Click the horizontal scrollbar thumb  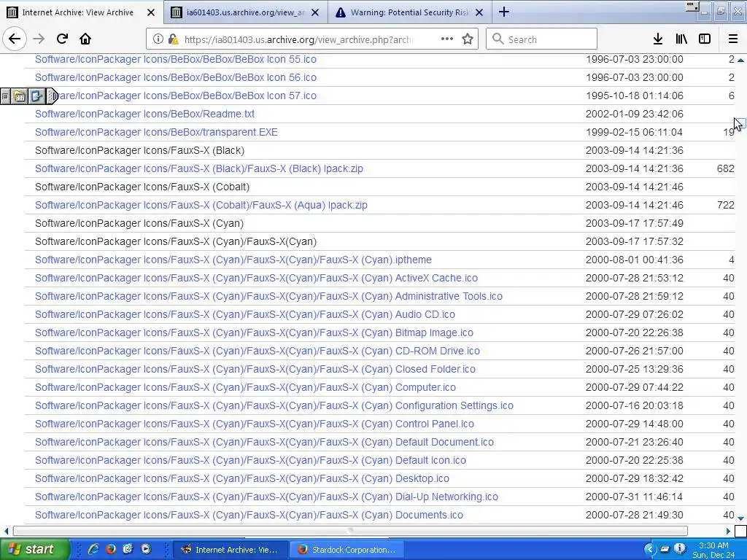point(350,531)
